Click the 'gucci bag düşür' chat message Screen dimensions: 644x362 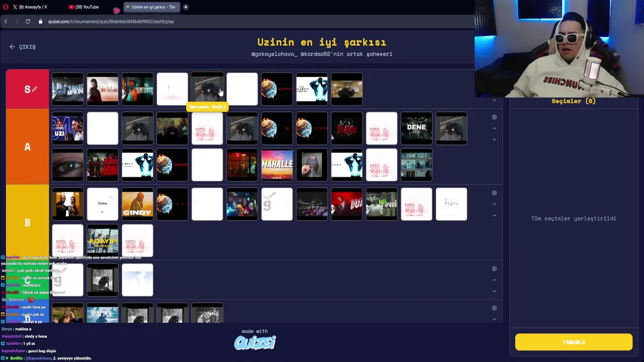pos(29,351)
